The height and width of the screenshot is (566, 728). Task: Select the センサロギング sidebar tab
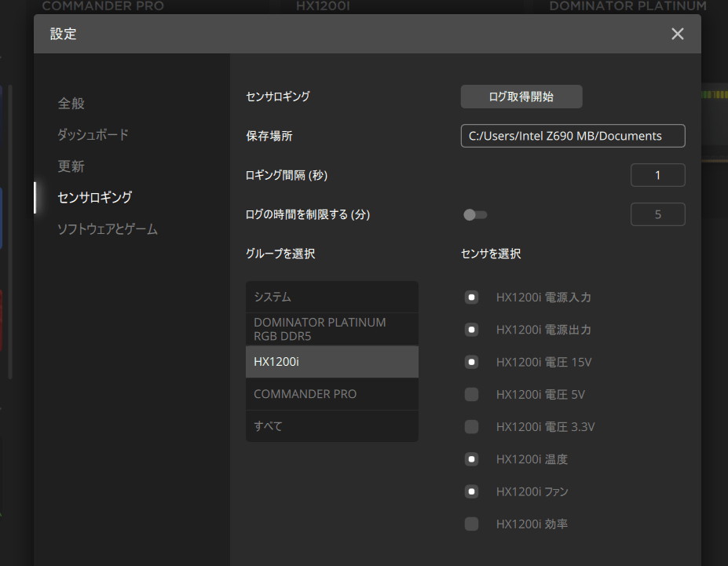coord(94,198)
